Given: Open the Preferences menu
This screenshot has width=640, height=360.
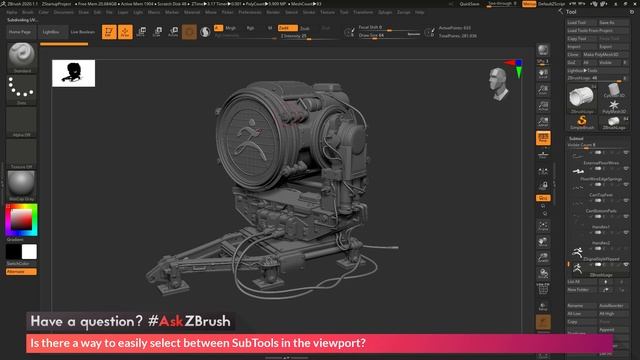Looking at the screenshot, I should point(249,12).
